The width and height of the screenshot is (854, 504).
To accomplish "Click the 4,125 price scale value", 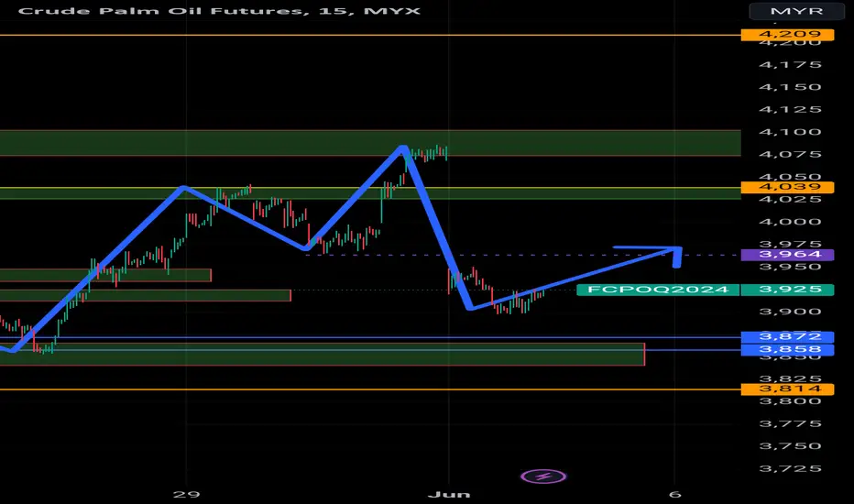I will (x=790, y=110).
